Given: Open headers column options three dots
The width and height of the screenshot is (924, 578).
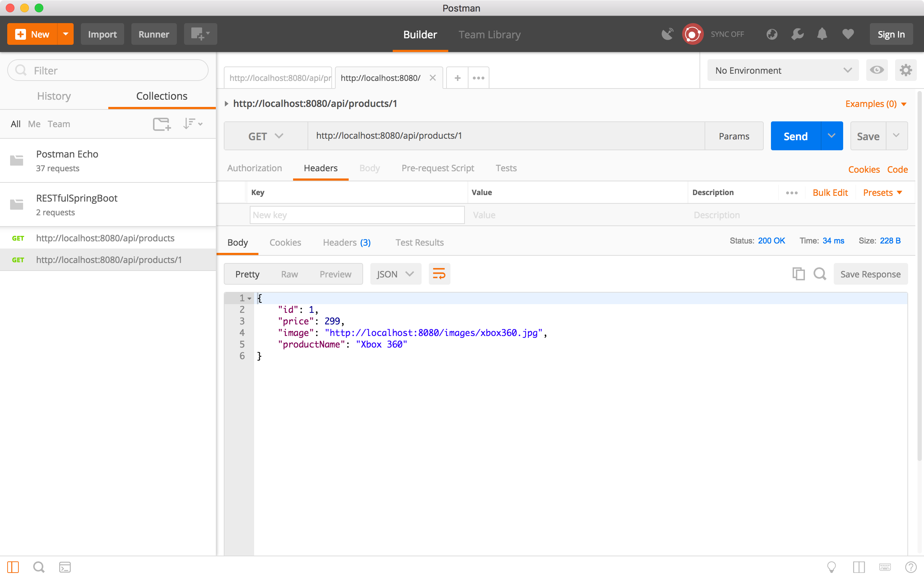Looking at the screenshot, I should [x=792, y=193].
